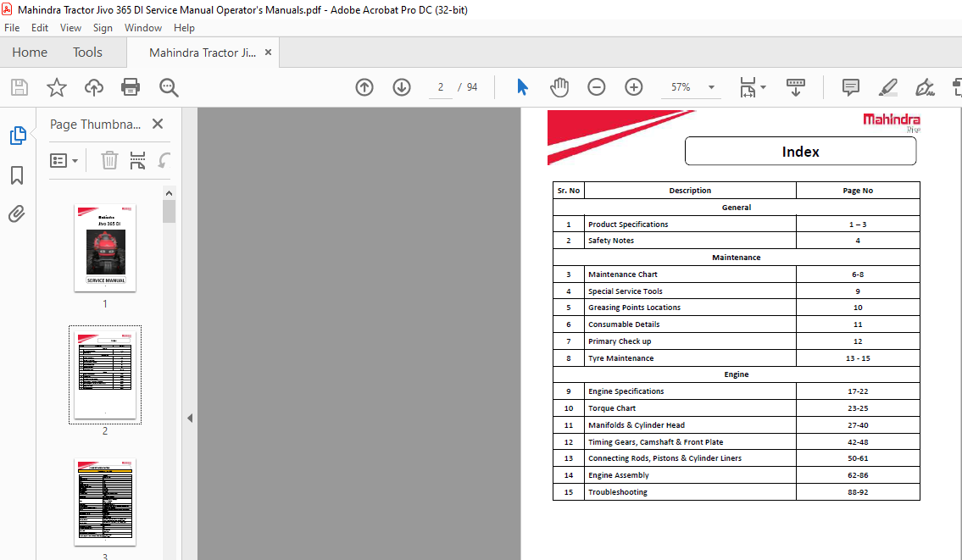
Task: Select the Highlight text pen tool
Action: (x=887, y=87)
